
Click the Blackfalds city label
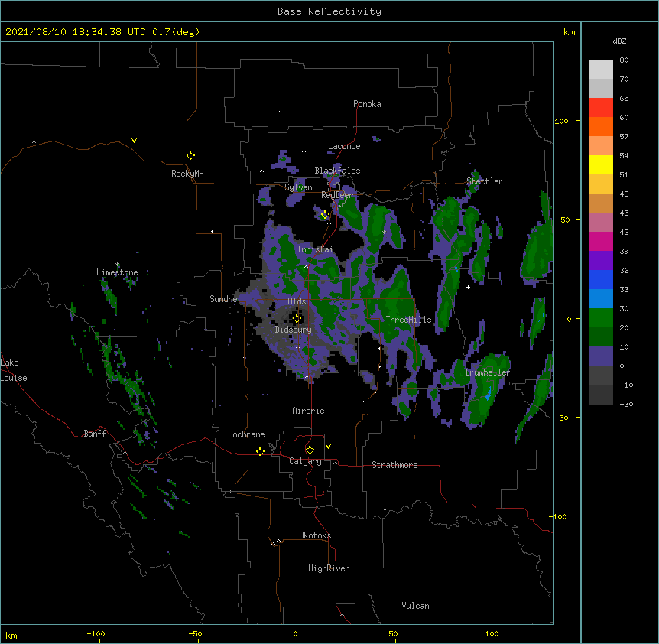pos(337,171)
